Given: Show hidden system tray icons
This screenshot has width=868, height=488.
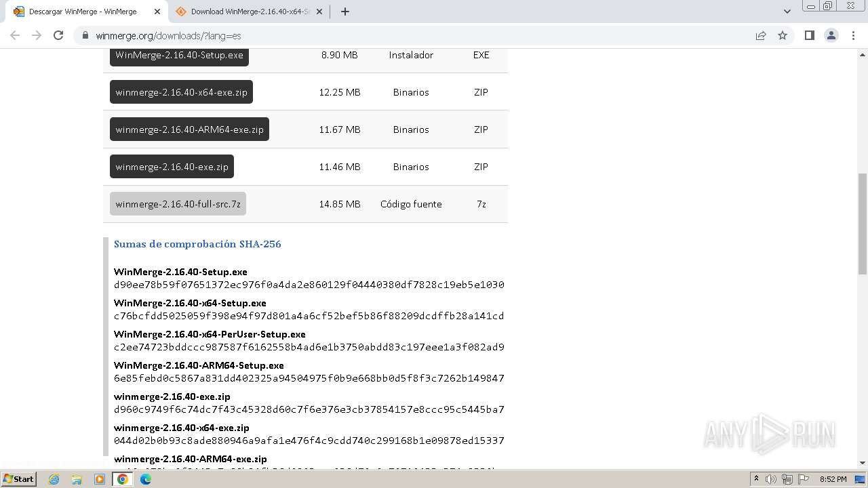Looking at the screenshot, I should [x=757, y=479].
